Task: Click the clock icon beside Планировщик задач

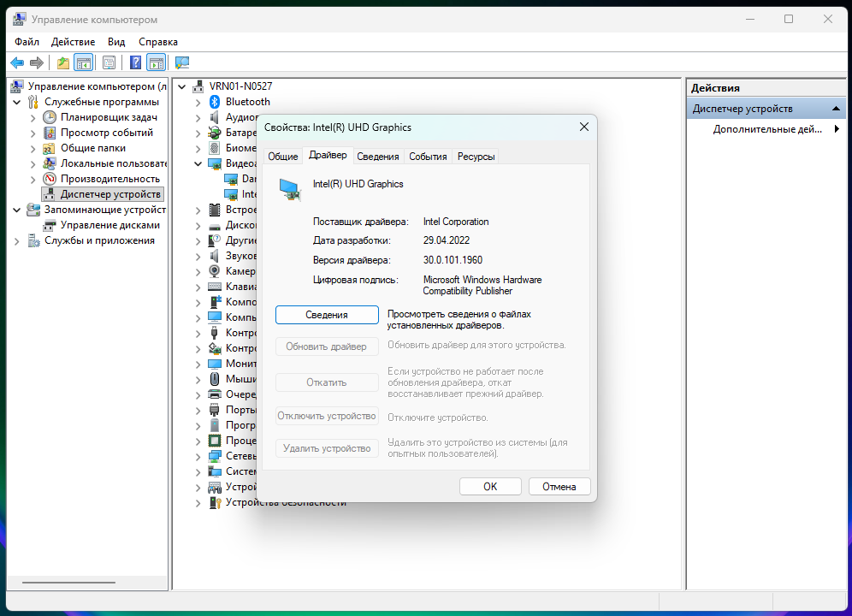Action: (x=50, y=117)
